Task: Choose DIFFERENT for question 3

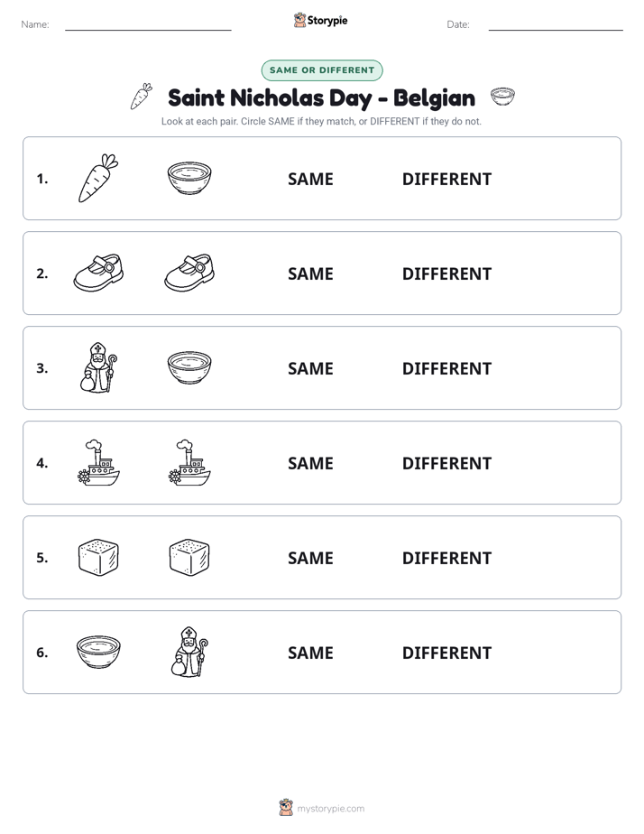Action: click(x=446, y=368)
